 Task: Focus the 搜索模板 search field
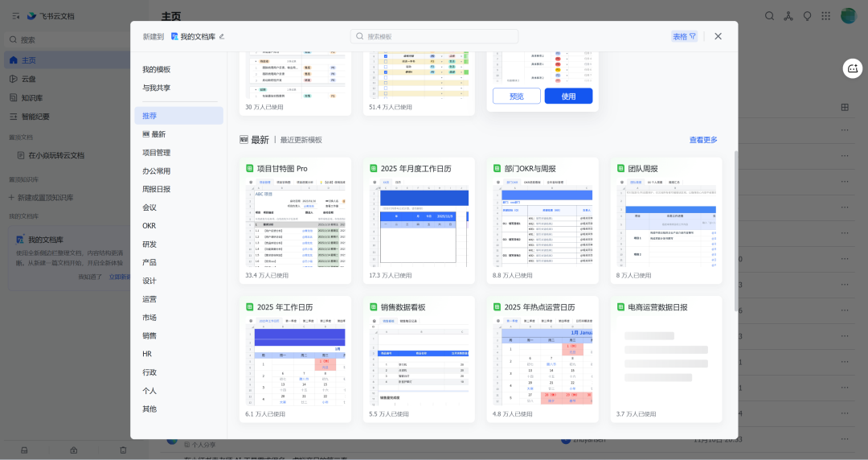click(435, 36)
